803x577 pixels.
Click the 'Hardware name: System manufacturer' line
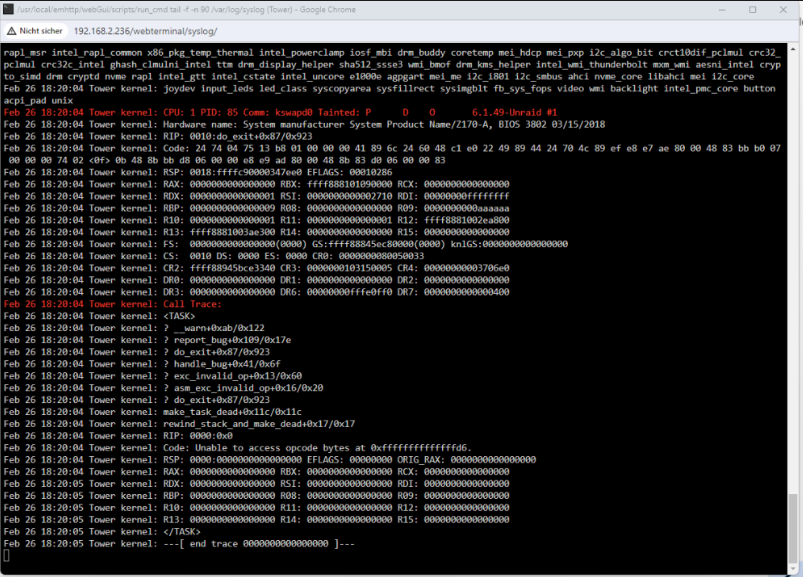pos(304,124)
